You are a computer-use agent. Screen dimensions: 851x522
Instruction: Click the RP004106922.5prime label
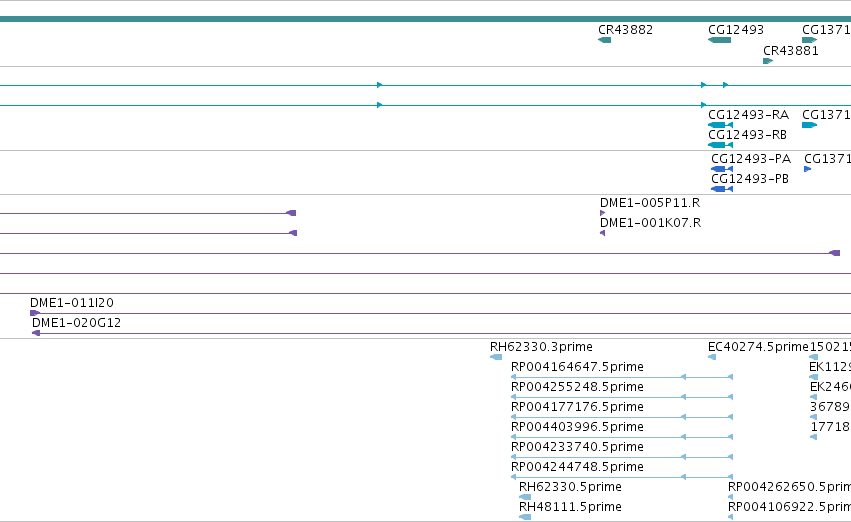(x=789, y=507)
